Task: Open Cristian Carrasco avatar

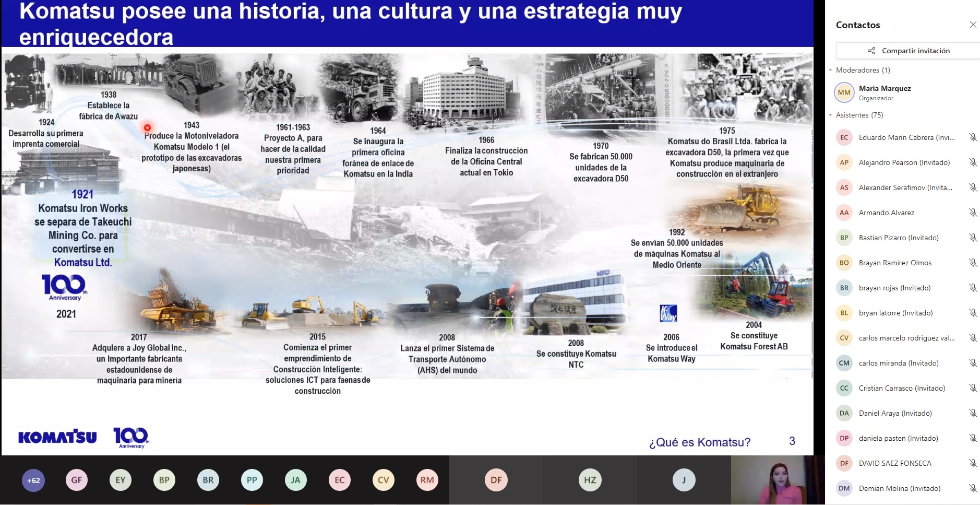Action: (844, 388)
